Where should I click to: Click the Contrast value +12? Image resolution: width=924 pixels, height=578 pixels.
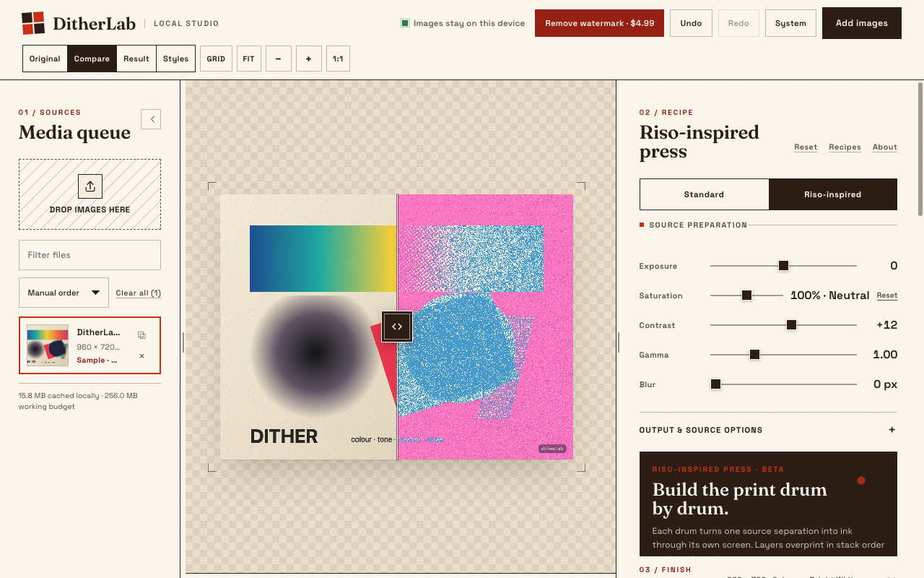coord(887,325)
